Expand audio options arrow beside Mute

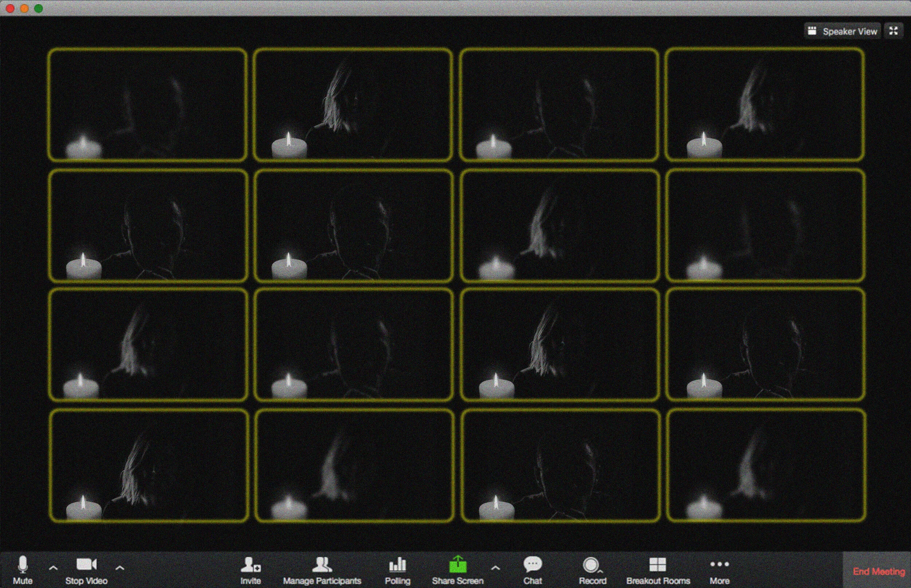(x=54, y=568)
